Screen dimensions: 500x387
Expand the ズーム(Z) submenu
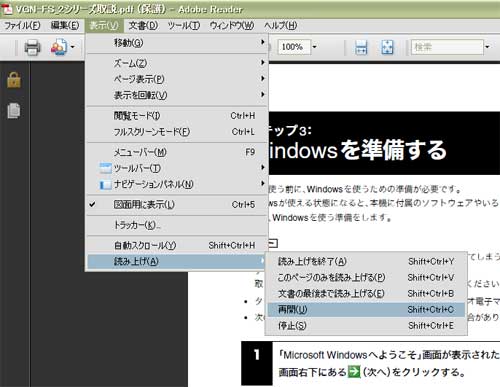[177, 63]
